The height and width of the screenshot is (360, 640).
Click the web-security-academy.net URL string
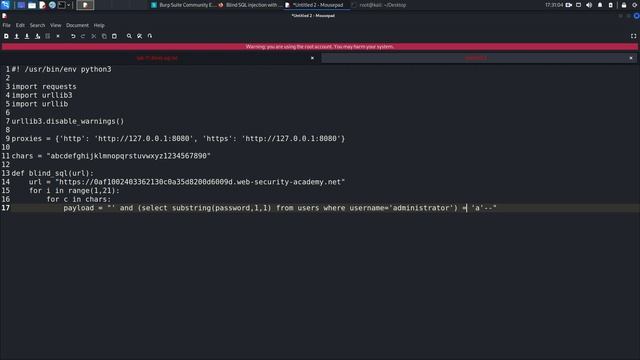[200, 182]
